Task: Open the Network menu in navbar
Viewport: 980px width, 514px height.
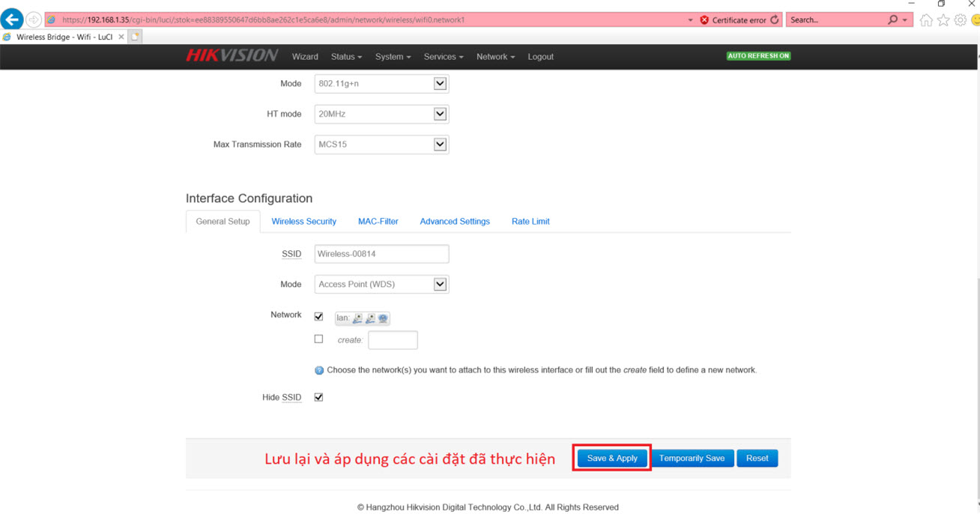Action: point(495,57)
